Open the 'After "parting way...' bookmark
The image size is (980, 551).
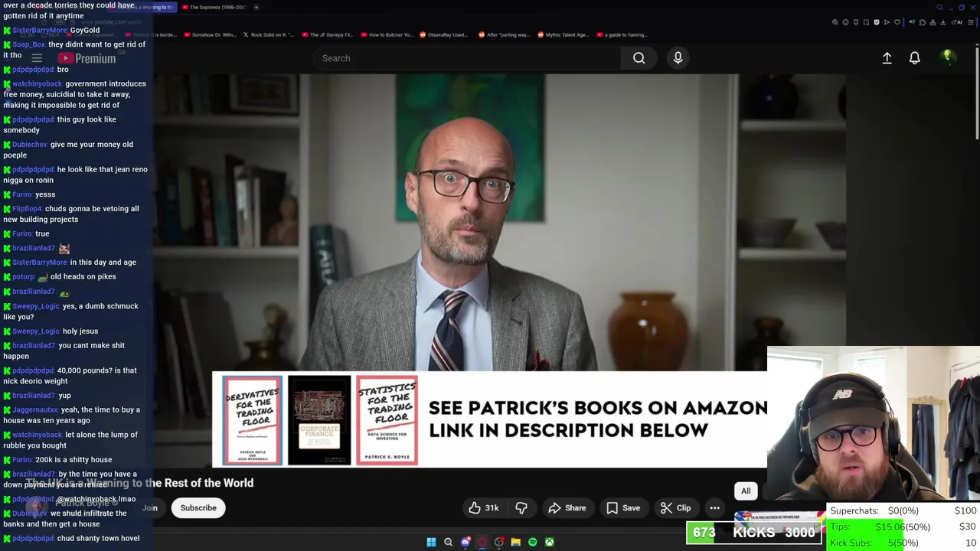(x=503, y=34)
